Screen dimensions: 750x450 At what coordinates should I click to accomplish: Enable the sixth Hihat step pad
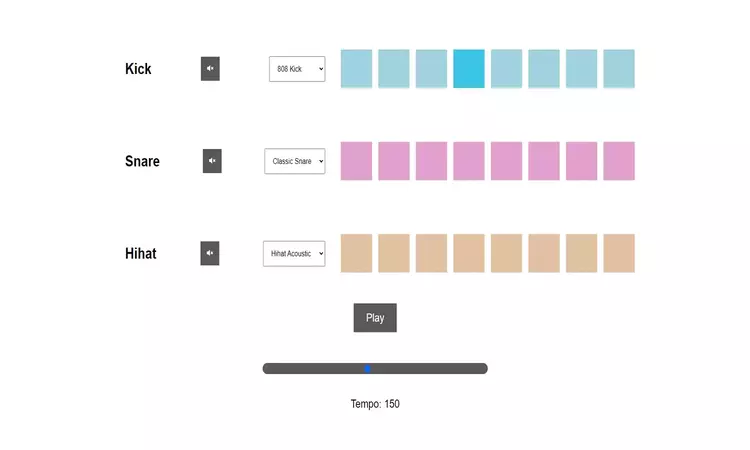[544, 253]
